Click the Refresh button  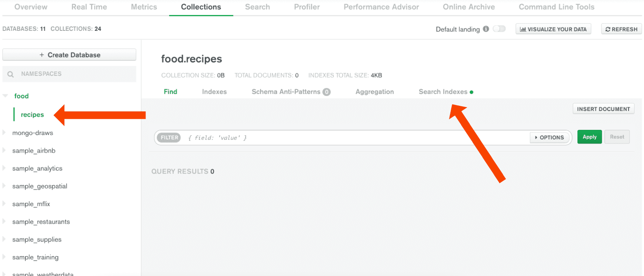click(x=621, y=29)
